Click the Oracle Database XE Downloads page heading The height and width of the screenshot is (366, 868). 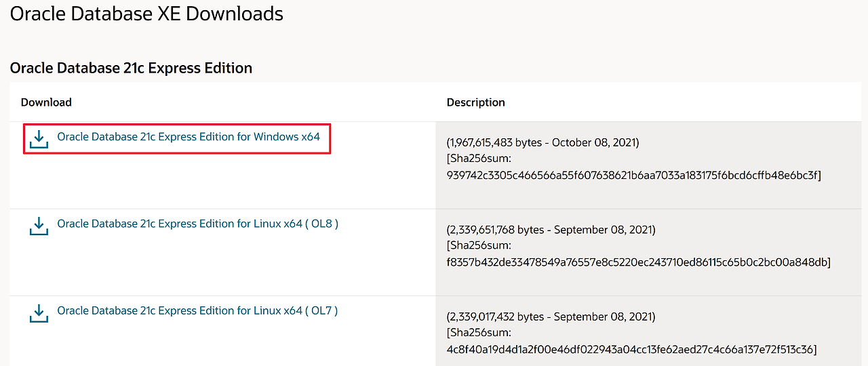click(x=146, y=14)
